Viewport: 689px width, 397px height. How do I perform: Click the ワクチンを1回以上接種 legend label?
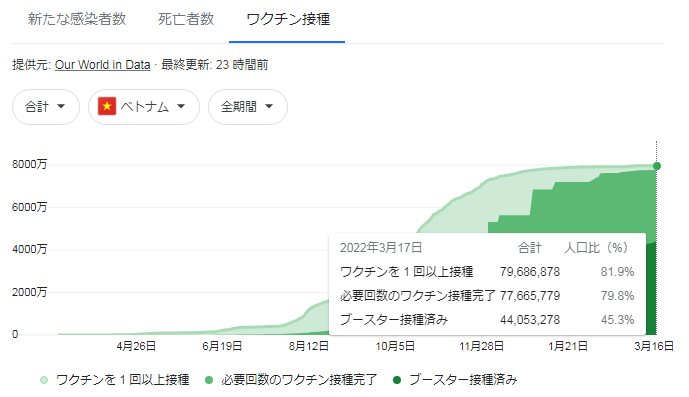[x=123, y=380]
